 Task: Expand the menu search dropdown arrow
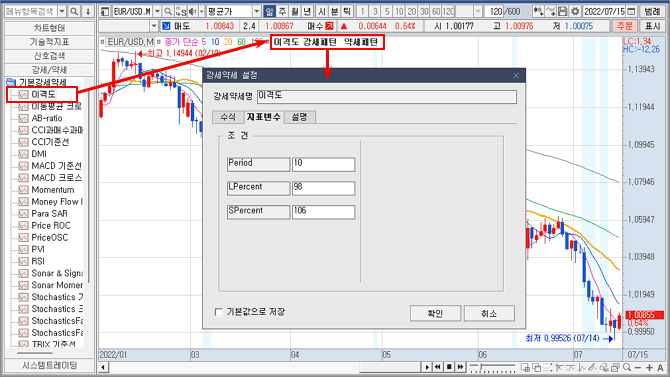click(62, 11)
